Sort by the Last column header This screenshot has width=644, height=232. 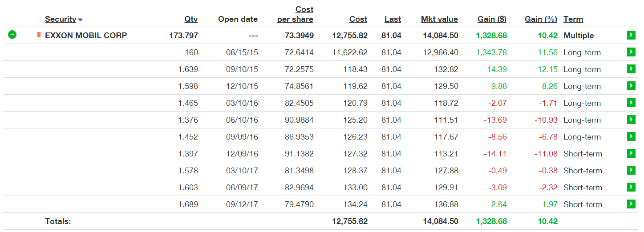pyautogui.click(x=393, y=19)
